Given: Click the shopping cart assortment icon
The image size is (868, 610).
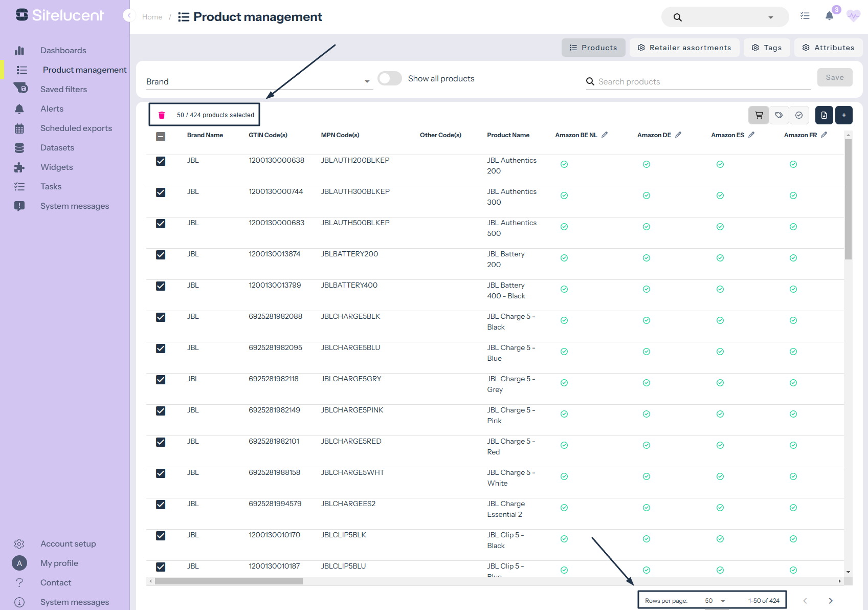Looking at the screenshot, I should point(759,115).
